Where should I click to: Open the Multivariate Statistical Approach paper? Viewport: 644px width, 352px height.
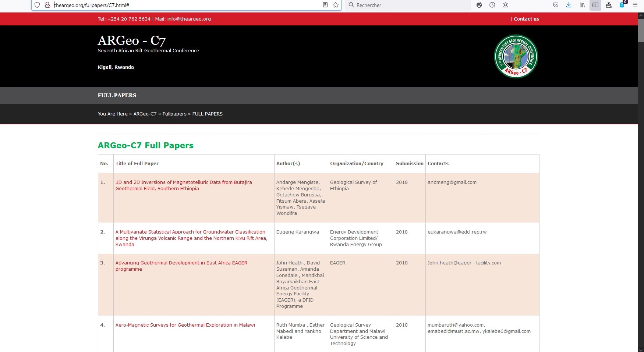coord(191,238)
